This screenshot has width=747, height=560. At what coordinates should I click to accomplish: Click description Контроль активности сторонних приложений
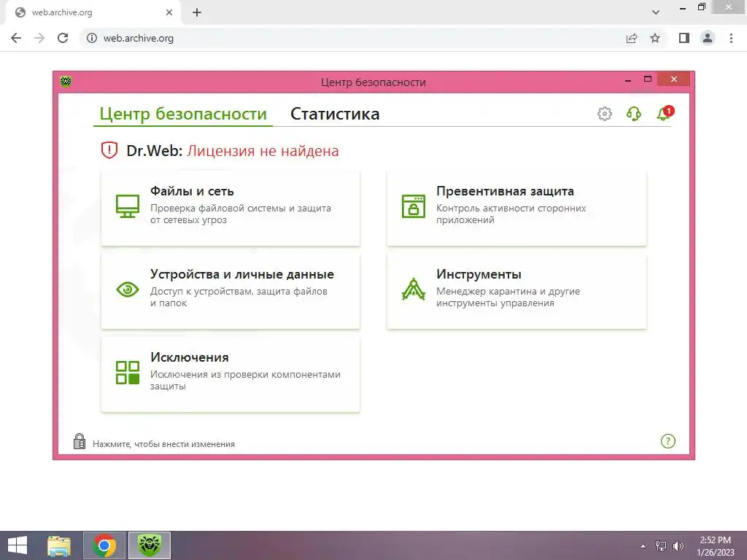coord(511,214)
